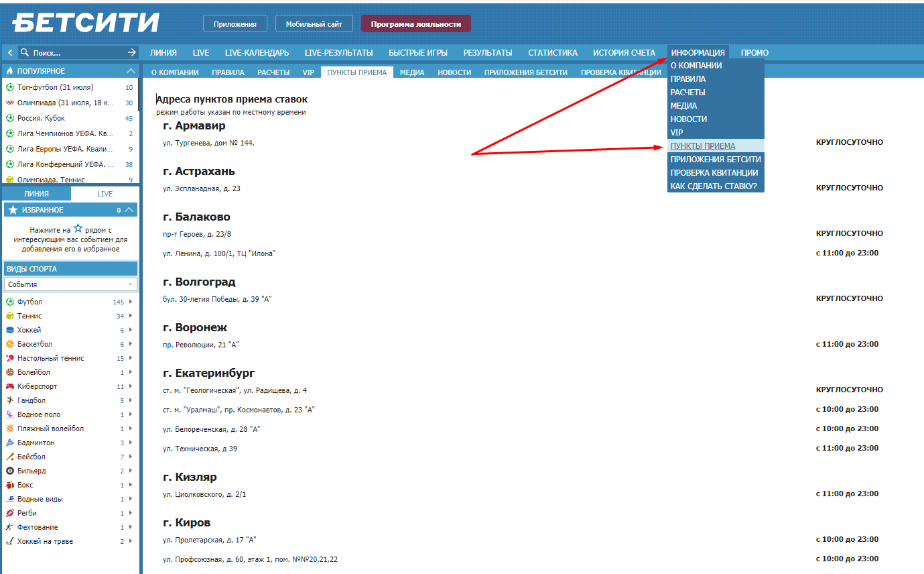Screen dimensions: 924x574
Task: Click the Бильярд eight-ball icon
Action: point(10,471)
